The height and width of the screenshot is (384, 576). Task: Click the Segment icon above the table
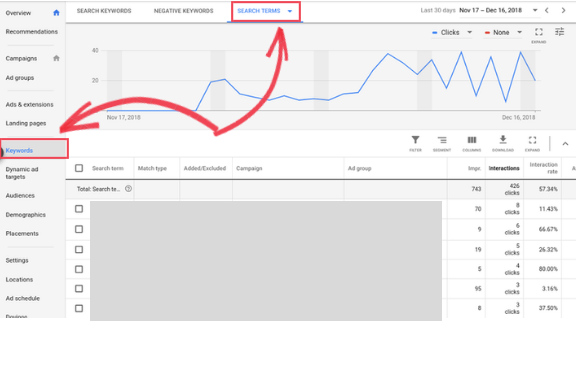click(x=442, y=140)
